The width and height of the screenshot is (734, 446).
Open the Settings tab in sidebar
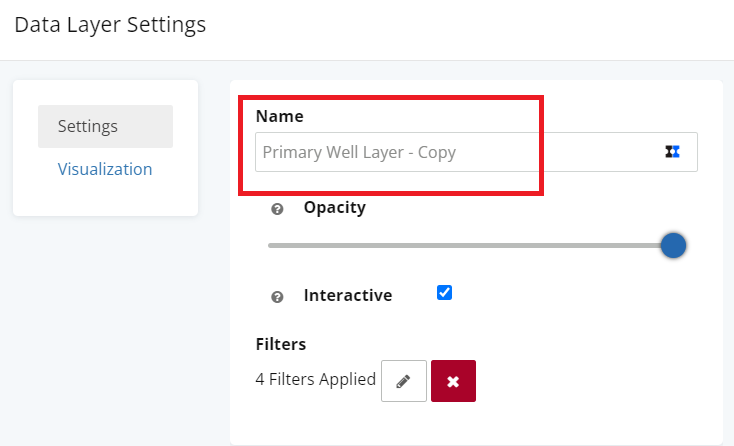pos(105,126)
